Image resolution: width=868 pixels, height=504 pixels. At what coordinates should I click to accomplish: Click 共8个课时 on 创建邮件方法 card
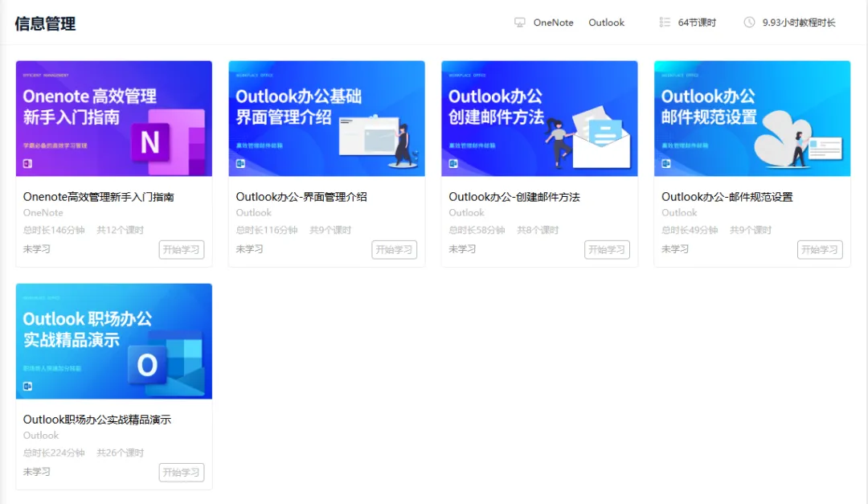tap(538, 230)
